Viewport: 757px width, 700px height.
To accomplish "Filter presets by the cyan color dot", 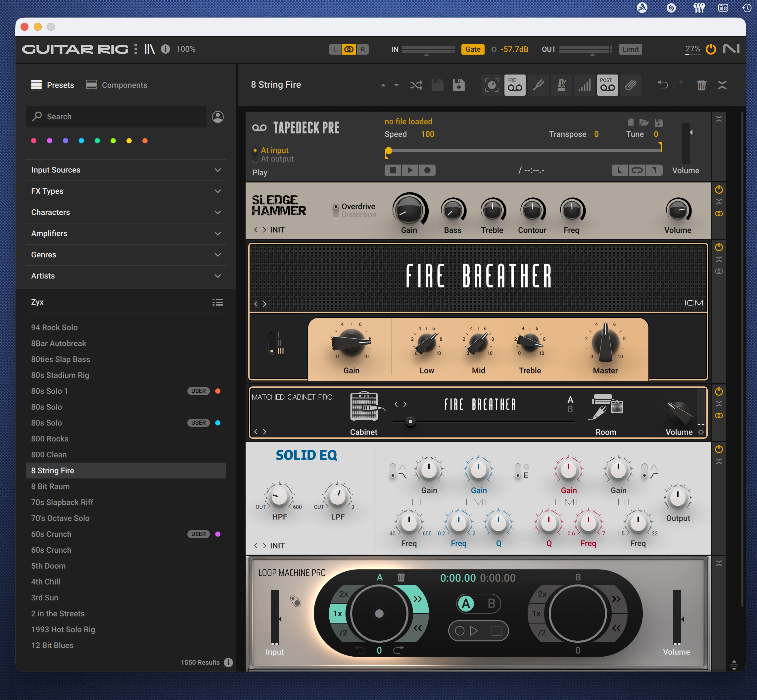I will click(x=81, y=141).
